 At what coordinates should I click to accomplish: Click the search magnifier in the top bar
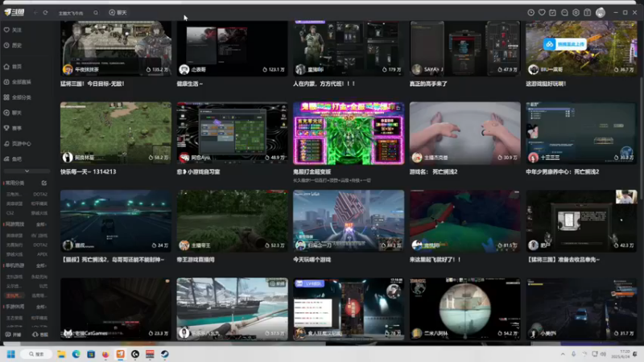(96, 13)
